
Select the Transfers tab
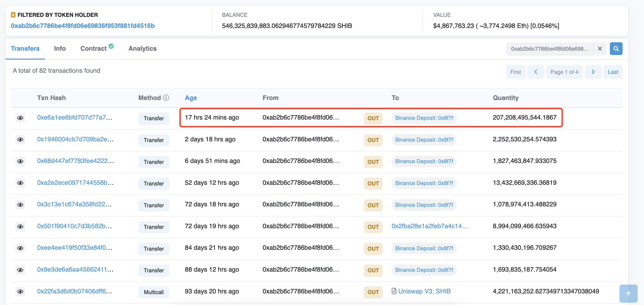(x=25, y=48)
